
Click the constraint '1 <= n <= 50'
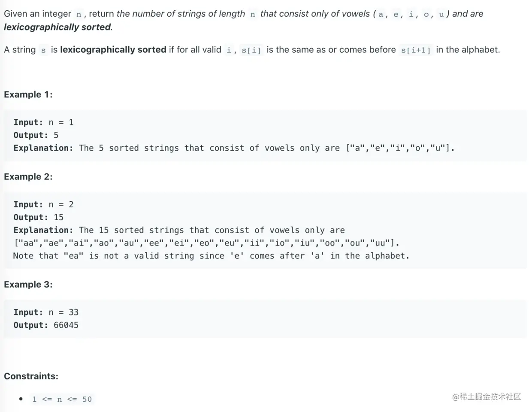[62, 399]
